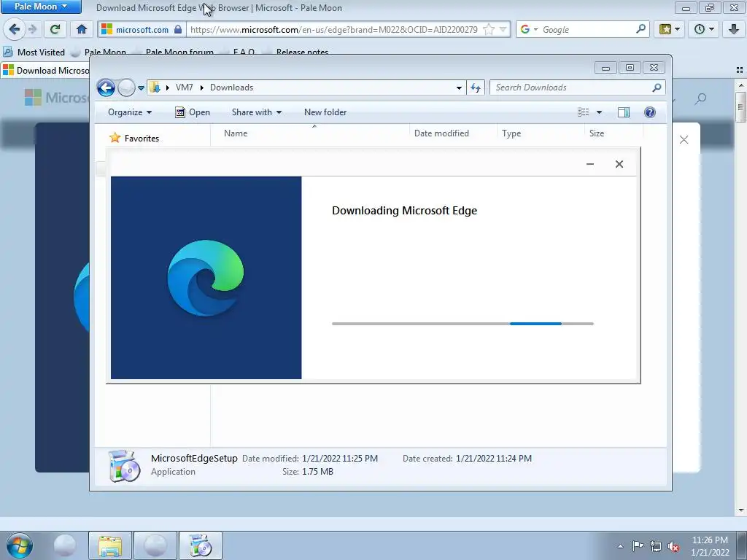The height and width of the screenshot is (560, 747).
Task: Close the web page overlay with X
Action: (684, 139)
